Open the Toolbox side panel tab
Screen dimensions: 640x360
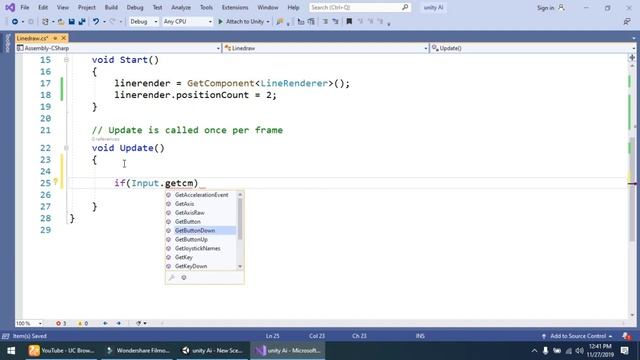point(7,43)
